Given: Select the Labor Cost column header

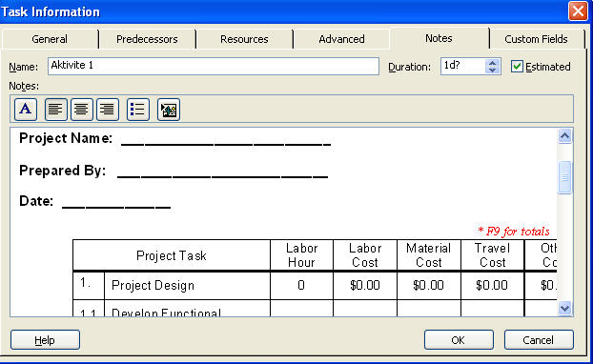Looking at the screenshot, I should [365, 255].
